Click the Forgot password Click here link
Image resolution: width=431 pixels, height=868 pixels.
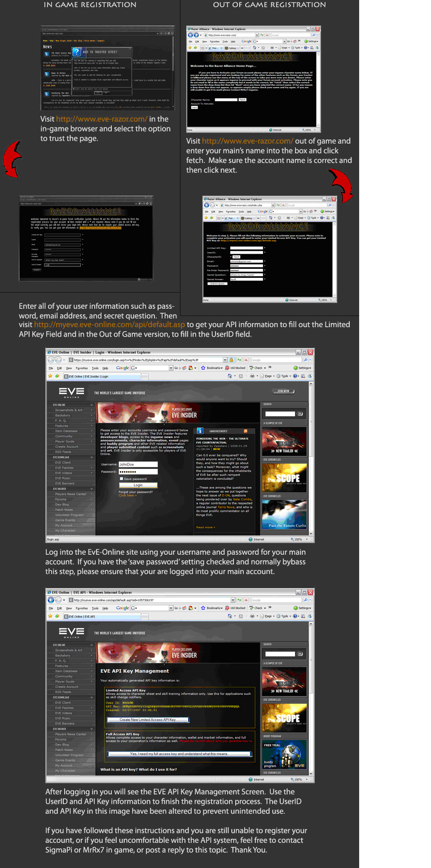(127, 495)
